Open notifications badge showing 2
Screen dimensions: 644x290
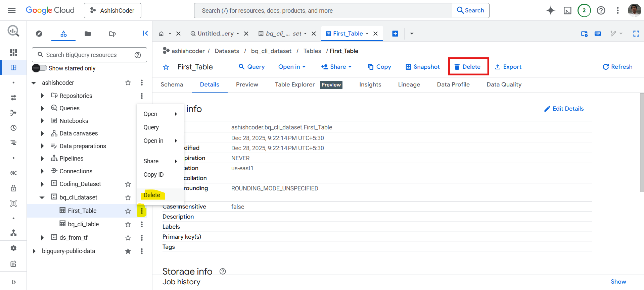pos(584,10)
